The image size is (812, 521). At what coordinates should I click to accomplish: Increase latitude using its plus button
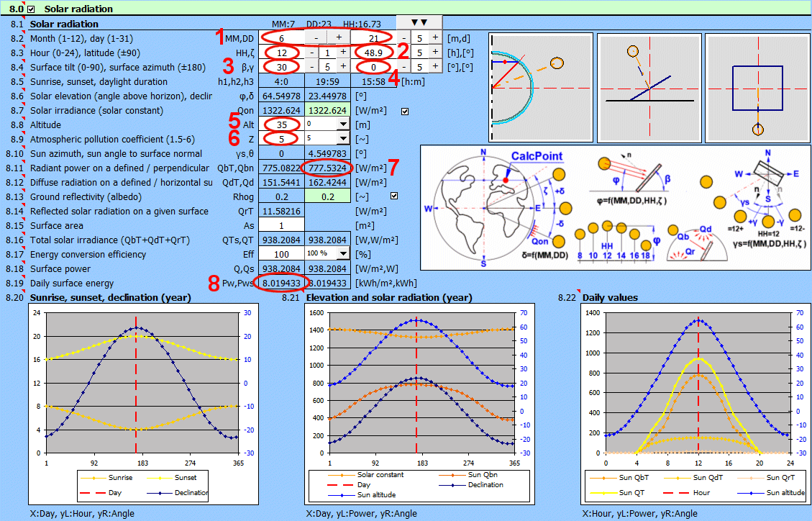tap(435, 53)
